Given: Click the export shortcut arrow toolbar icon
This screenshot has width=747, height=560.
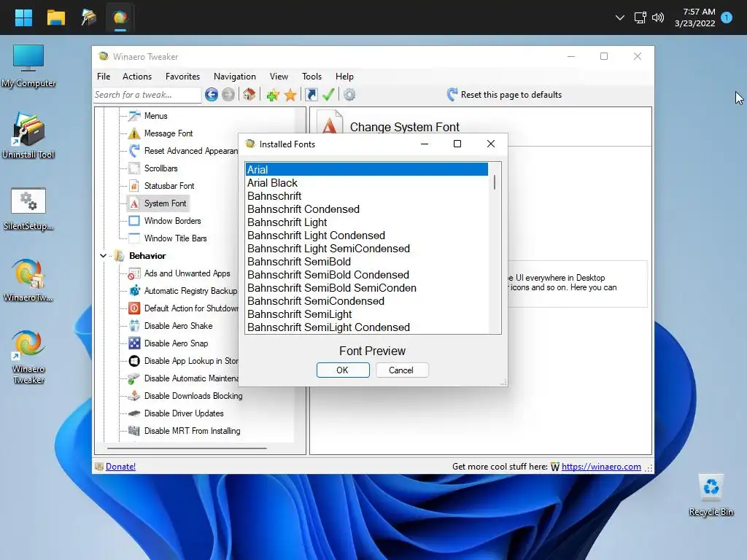Looking at the screenshot, I should [x=311, y=95].
